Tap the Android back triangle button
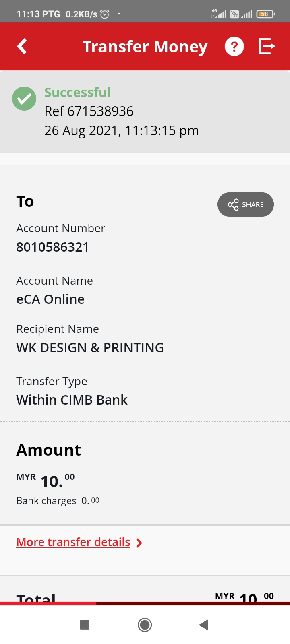 click(204, 625)
